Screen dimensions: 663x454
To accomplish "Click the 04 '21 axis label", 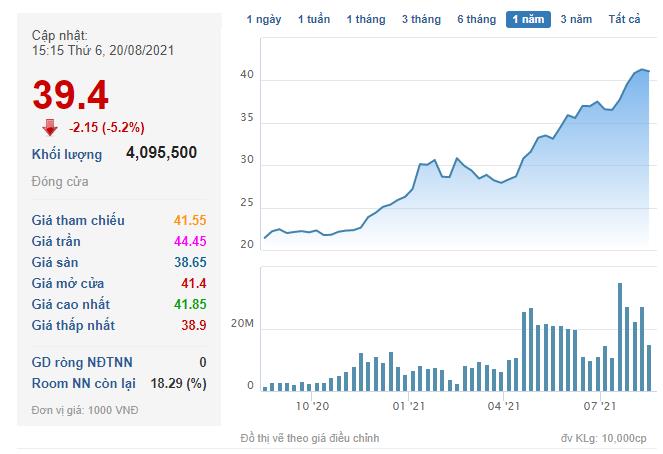I will click(503, 407).
